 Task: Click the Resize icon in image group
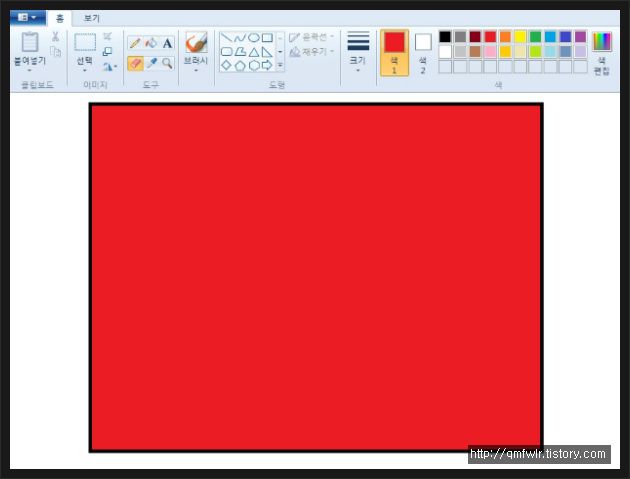107,51
